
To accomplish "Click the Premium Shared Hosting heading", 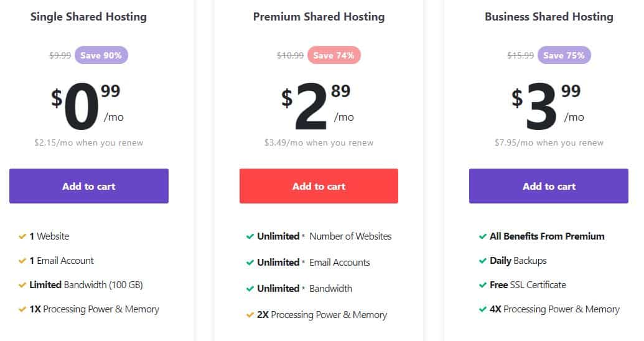I will coord(319,17).
